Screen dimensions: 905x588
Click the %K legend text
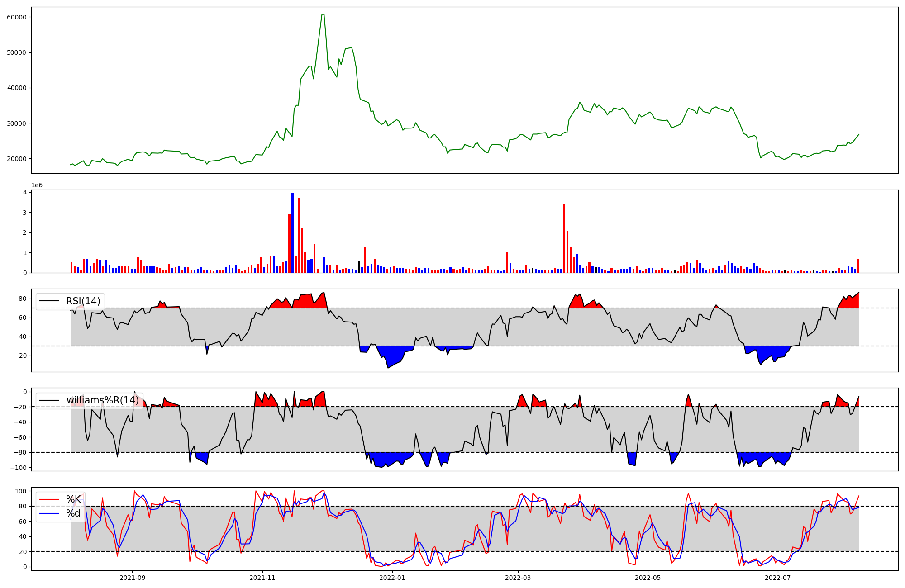tap(73, 499)
